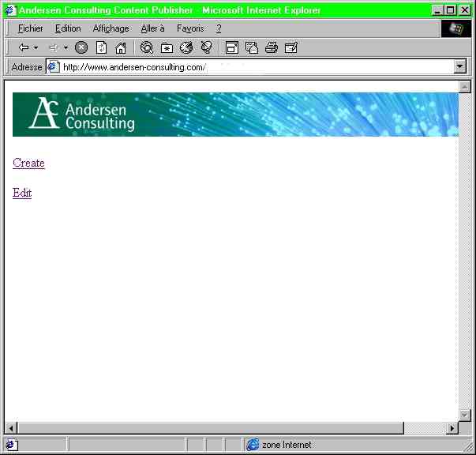
Task: Click the Andersen Consulting banner image
Action: click(235, 115)
